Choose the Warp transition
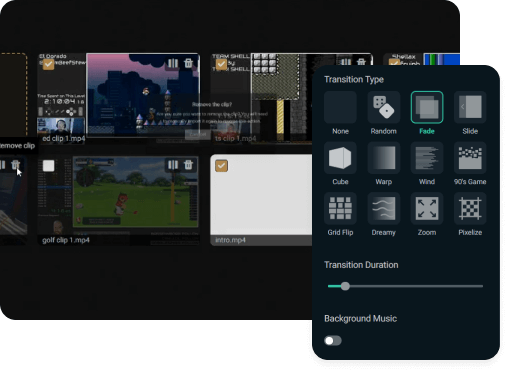This screenshot has width=508, height=372. click(383, 158)
